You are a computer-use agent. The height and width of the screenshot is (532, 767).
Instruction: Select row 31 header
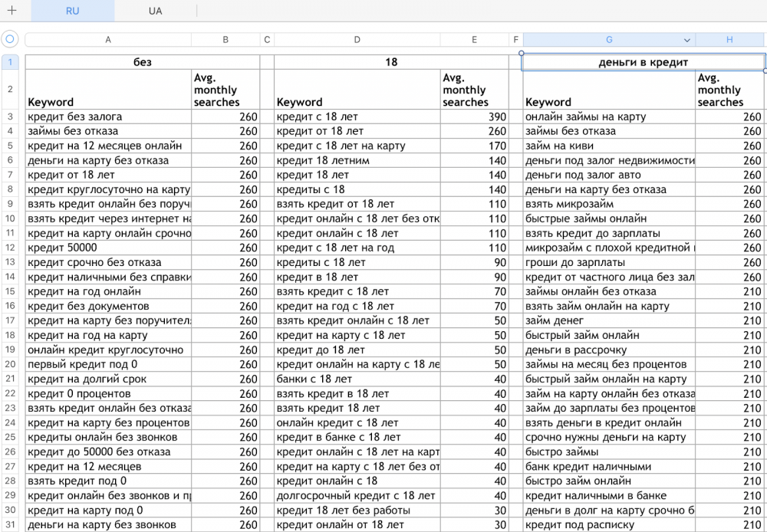pos(10,524)
